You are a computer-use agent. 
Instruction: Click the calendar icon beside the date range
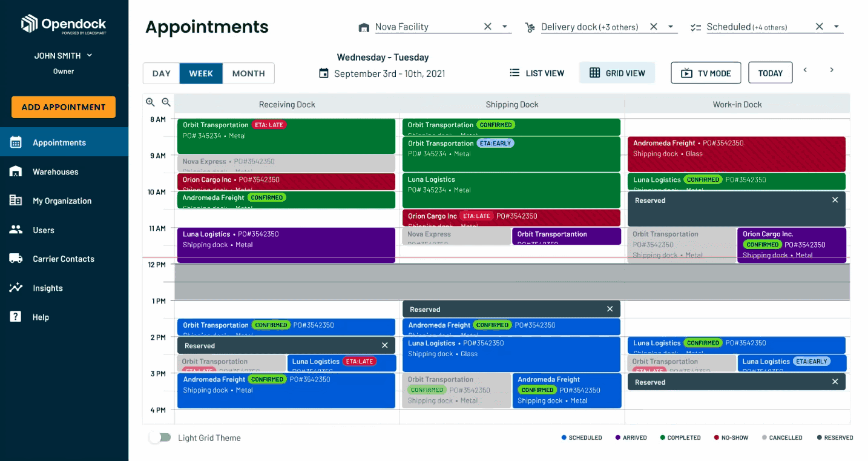coord(324,73)
